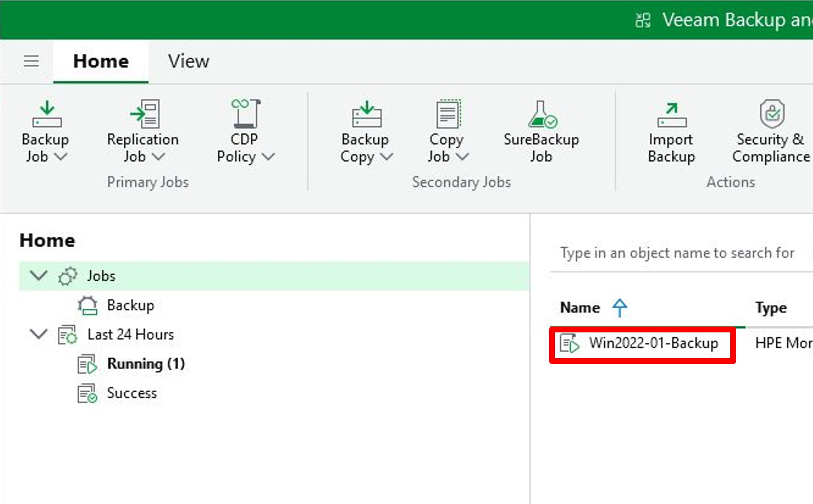This screenshot has width=813, height=504.
Task: Toggle the Name column sort arrow
Action: [620, 308]
